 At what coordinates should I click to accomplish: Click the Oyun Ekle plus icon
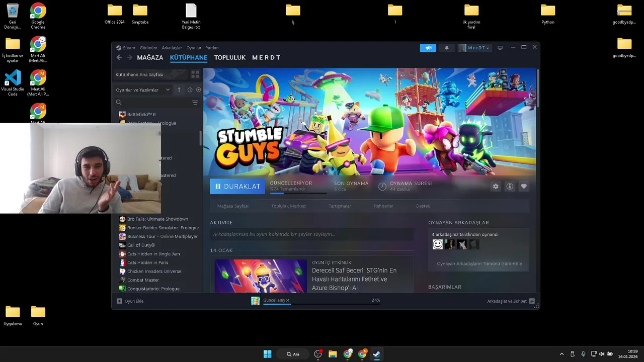[119, 301]
